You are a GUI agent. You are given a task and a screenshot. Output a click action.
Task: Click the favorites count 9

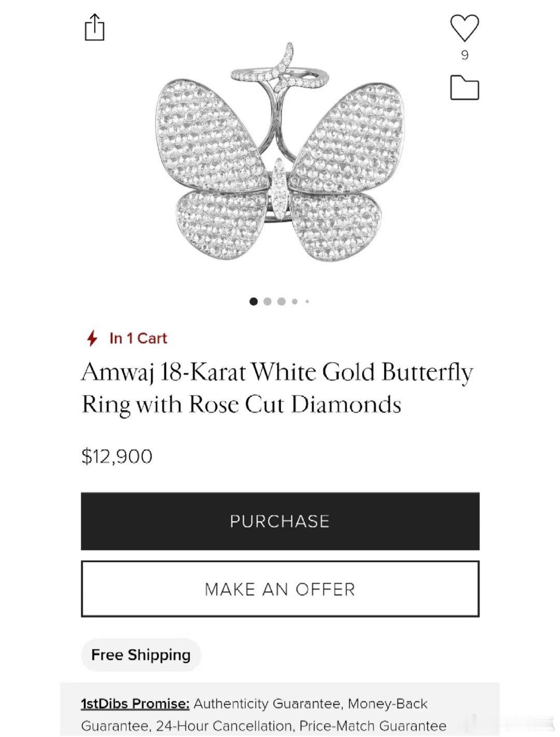click(x=465, y=55)
